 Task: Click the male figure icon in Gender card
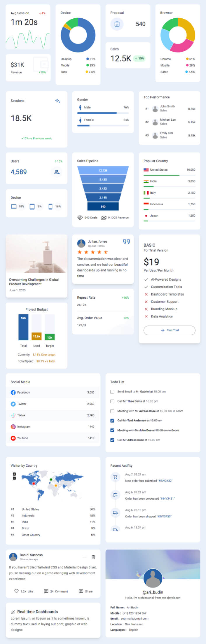[x=80, y=108]
